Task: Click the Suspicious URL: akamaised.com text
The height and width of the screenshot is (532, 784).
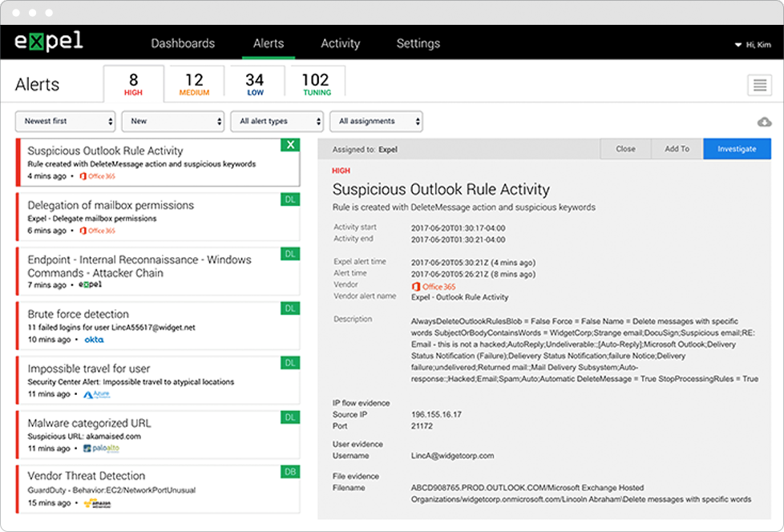Action: pos(84,437)
